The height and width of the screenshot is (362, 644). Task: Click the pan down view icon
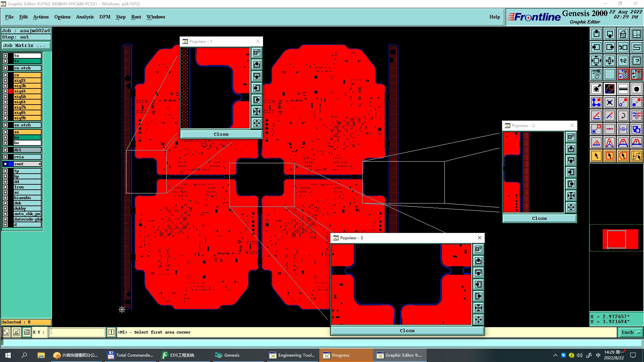[609, 34]
